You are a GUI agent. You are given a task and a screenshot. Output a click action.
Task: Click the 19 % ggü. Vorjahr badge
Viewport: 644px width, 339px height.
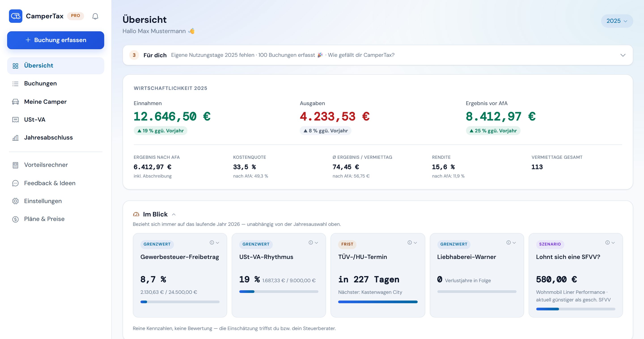point(161,131)
